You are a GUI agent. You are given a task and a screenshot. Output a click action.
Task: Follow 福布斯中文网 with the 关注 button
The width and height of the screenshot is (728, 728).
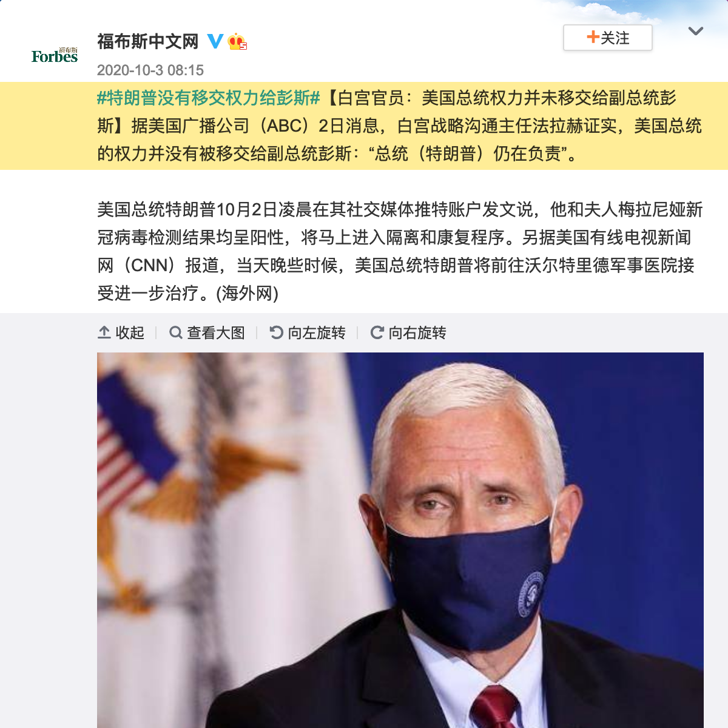point(608,38)
